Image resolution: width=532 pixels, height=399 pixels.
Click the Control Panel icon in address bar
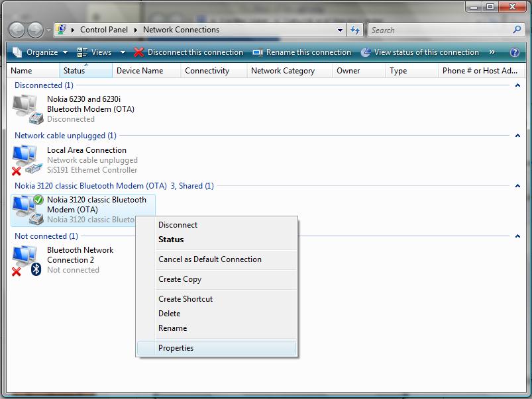(62, 30)
